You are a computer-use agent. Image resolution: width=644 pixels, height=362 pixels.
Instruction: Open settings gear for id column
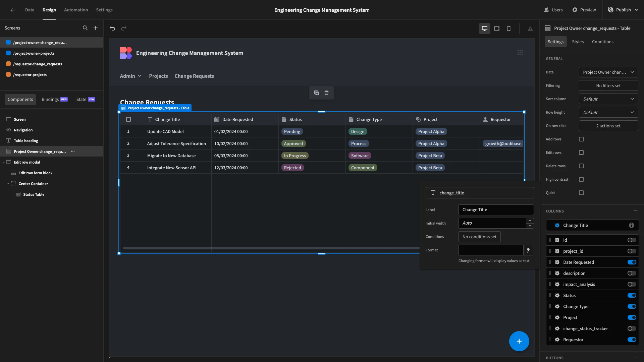point(557,240)
